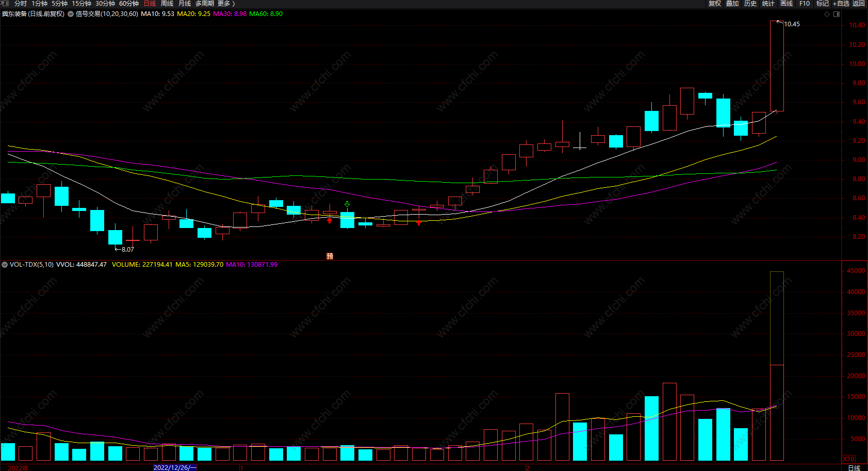Click the 8.20 price axis label
The width and height of the screenshot is (868, 471).
859,237
